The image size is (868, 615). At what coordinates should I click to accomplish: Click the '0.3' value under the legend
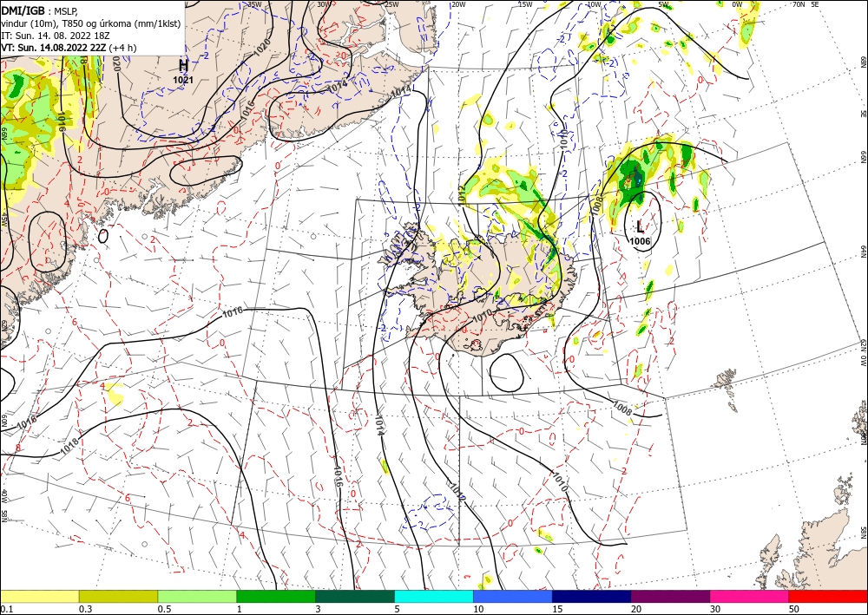(x=85, y=609)
